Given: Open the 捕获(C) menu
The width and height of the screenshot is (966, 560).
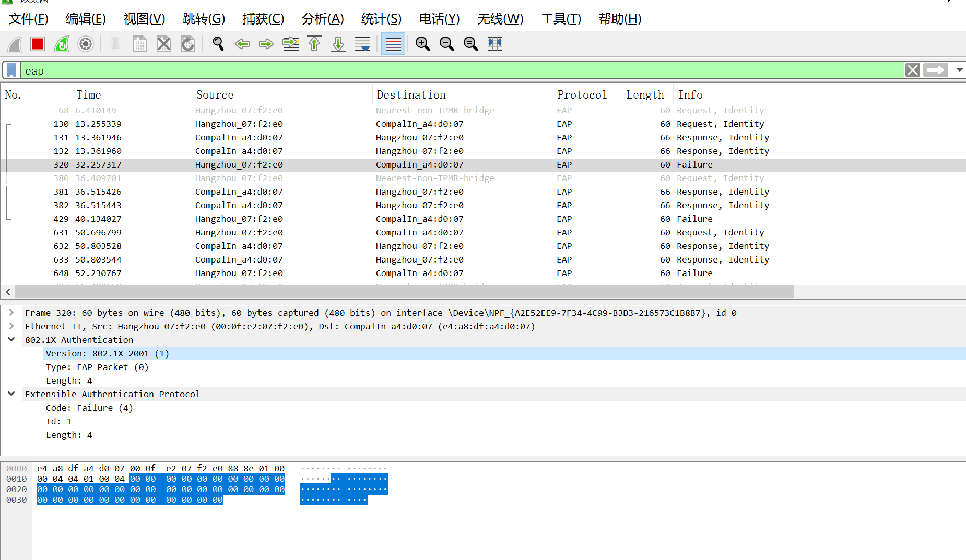Looking at the screenshot, I should (263, 19).
